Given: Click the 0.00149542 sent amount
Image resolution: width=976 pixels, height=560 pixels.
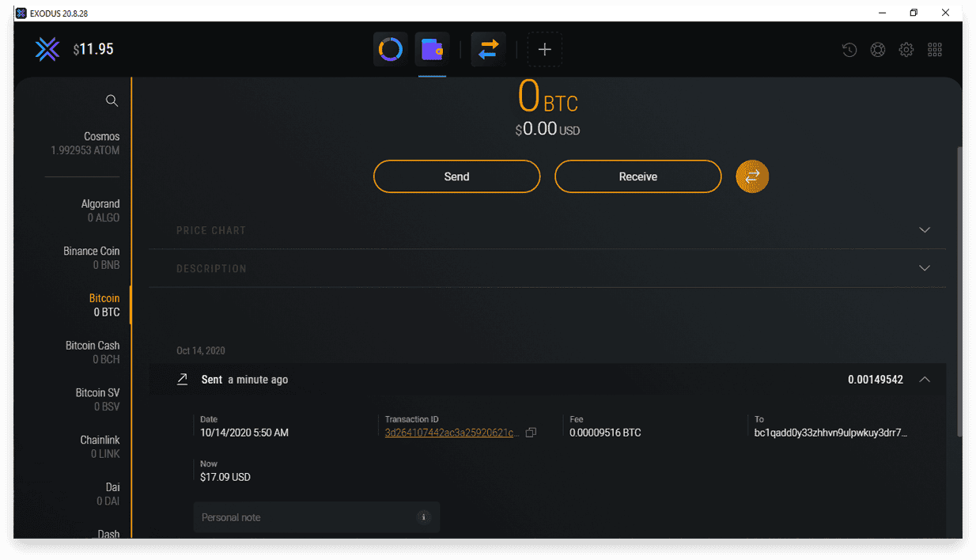Looking at the screenshot, I should 876,380.
